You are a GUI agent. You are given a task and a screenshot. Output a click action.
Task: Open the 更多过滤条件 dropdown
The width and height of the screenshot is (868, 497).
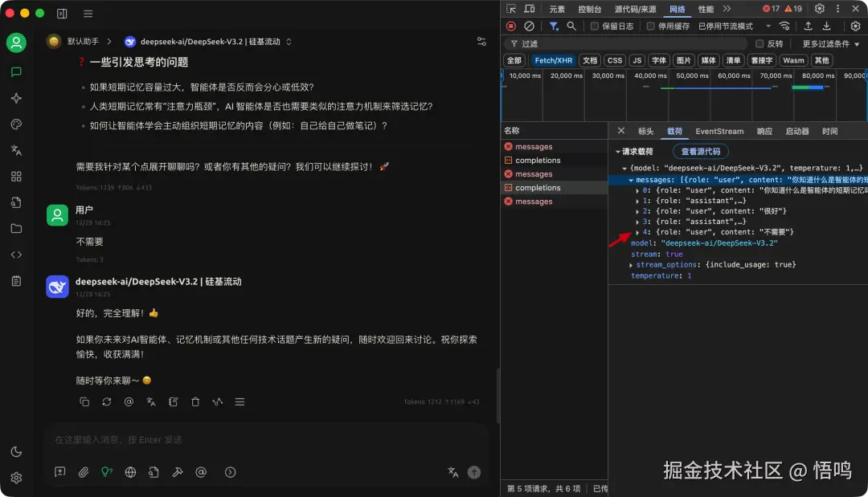click(x=831, y=43)
